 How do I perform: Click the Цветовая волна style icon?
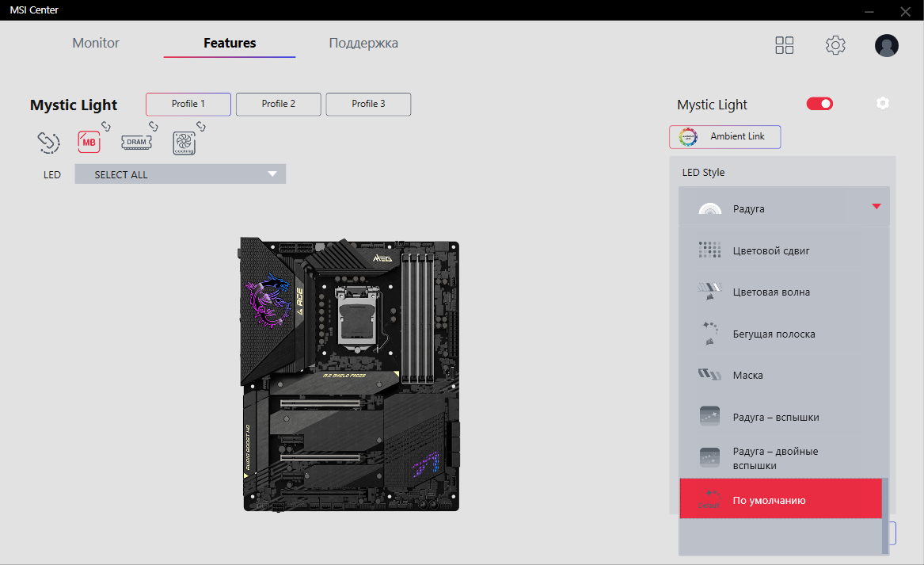[709, 292]
